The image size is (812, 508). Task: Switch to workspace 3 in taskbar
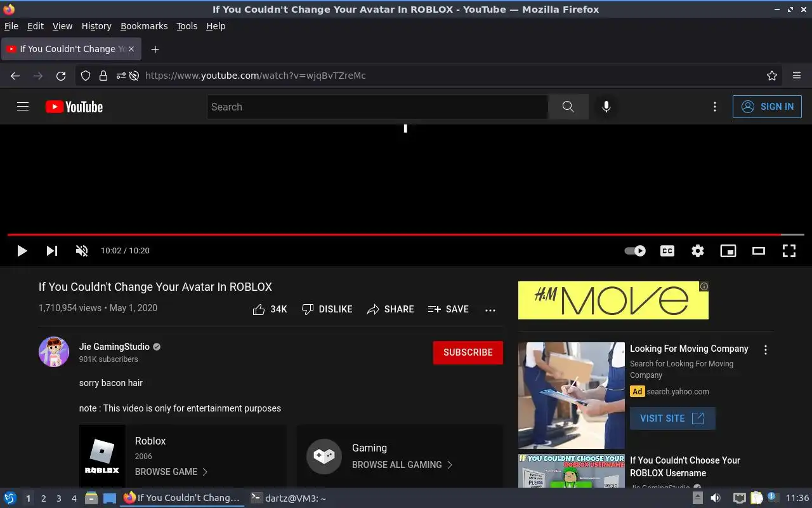pyautogui.click(x=58, y=498)
